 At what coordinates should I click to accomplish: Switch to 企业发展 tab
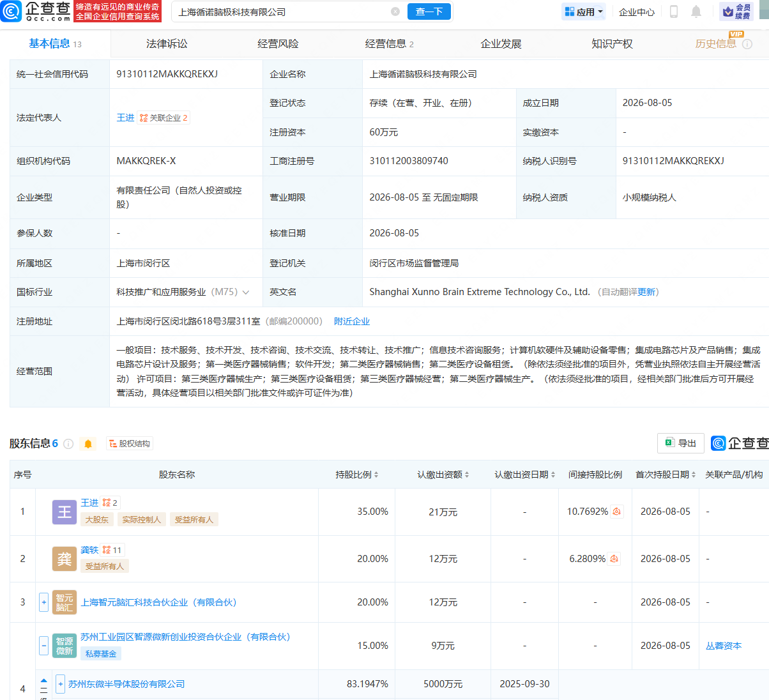pos(501,44)
